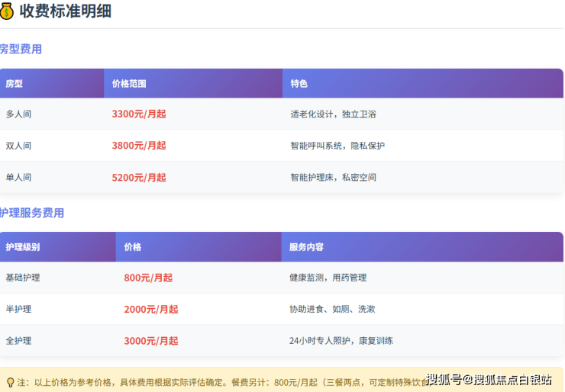Click the 收费标准明细 heading
The height and width of the screenshot is (392, 565).
pyautogui.click(x=66, y=11)
